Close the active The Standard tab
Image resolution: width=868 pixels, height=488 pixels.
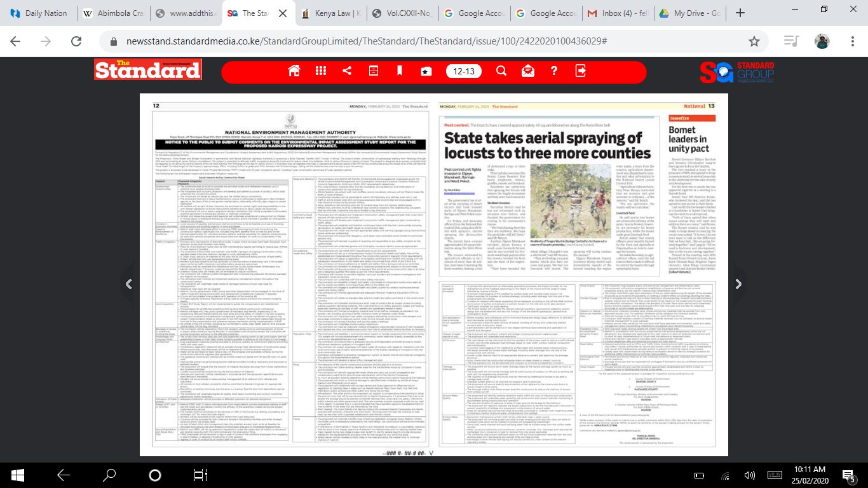pyautogui.click(x=283, y=13)
